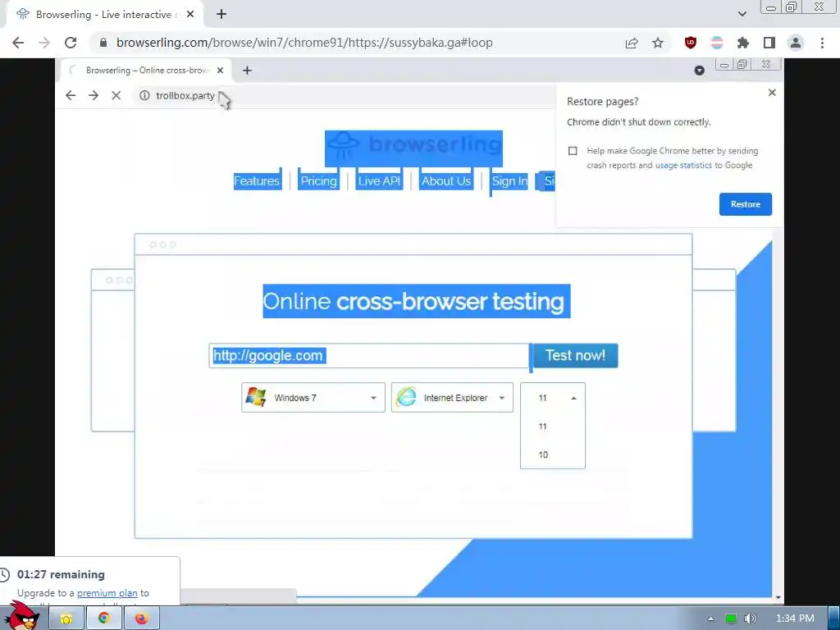Close the Browserling Live interactive tab

click(x=190, y=15)
